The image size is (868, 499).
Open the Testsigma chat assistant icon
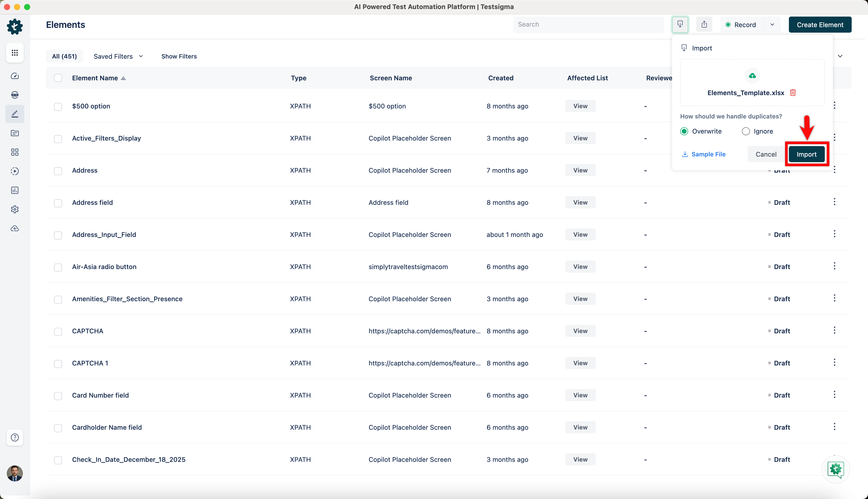(x=835, y=469)
